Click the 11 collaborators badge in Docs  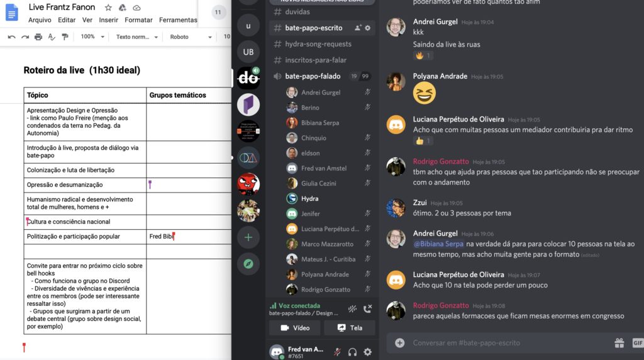click(218, 13)
